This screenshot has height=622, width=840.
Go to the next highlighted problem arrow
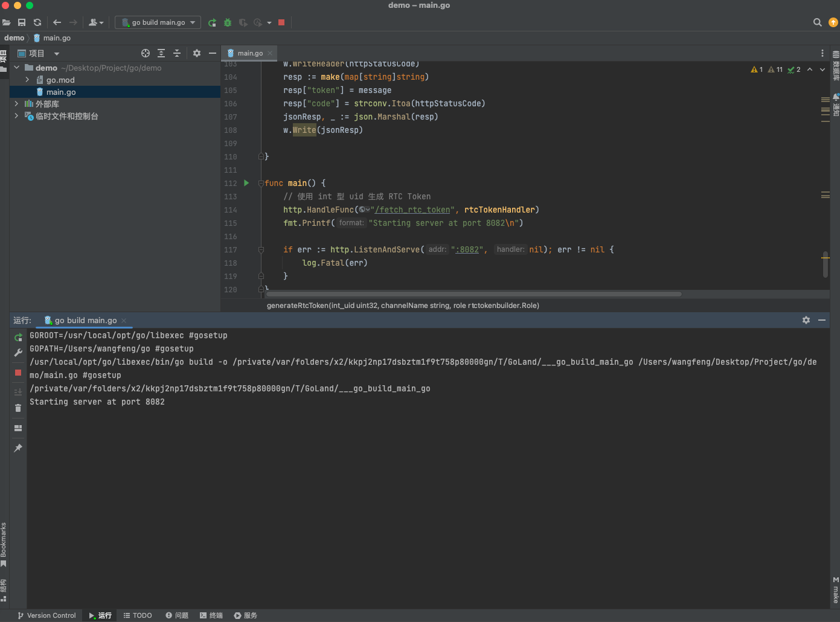[822, 69]
